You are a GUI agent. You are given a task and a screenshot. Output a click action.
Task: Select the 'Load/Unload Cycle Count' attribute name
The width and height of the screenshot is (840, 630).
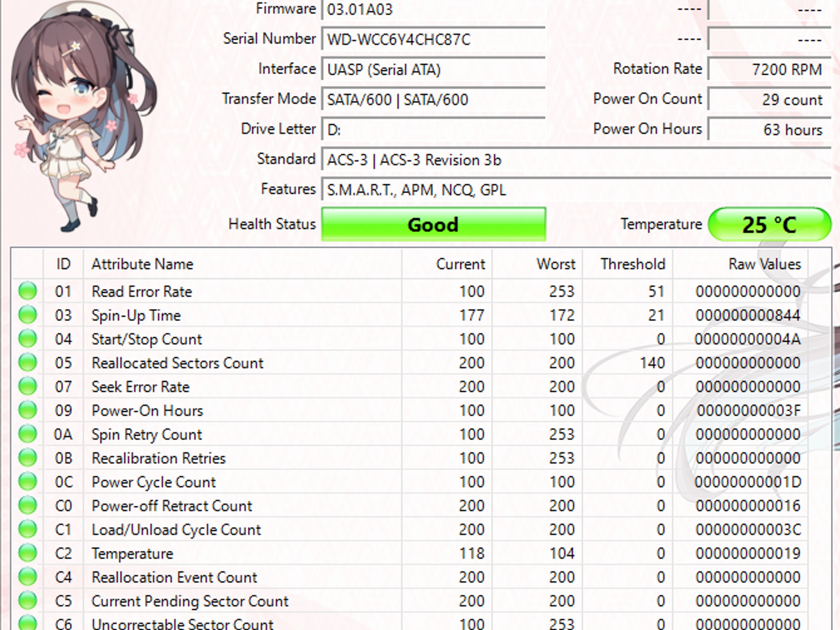click(176, 530)
